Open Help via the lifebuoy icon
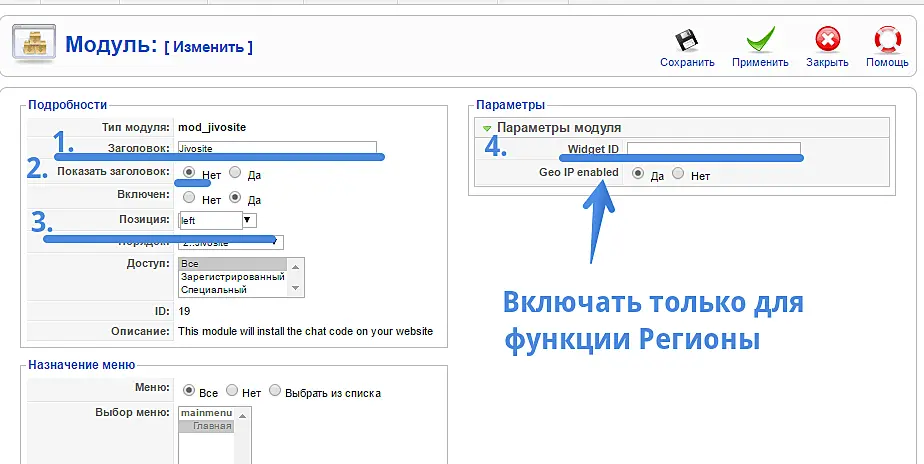Viewport: 924px width, 464px height. pos(887,41)
